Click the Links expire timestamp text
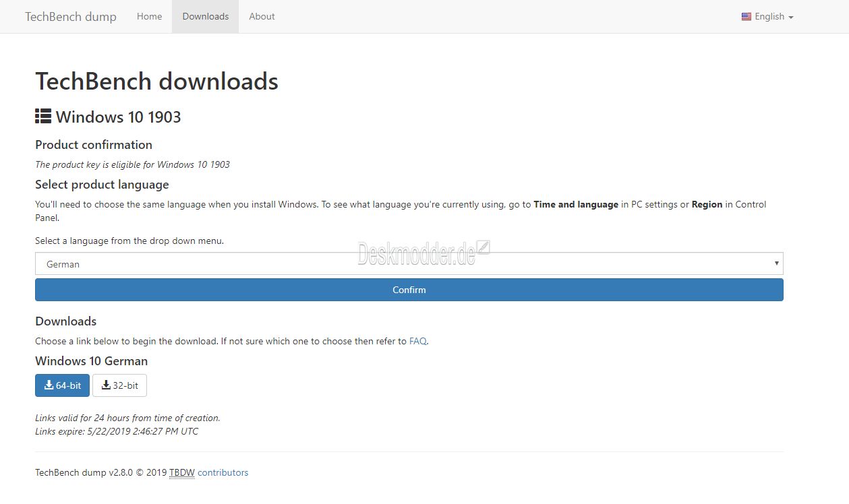 tap(117, 431)
